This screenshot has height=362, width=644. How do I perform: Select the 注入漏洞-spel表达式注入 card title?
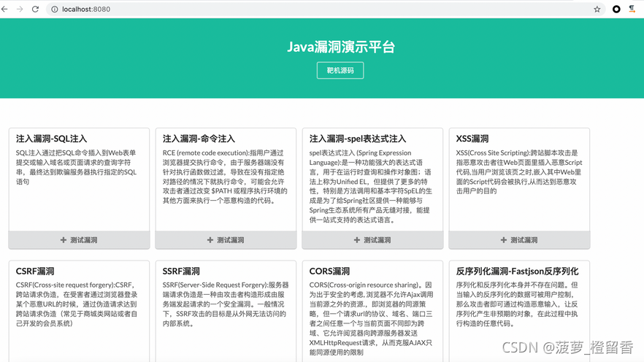tap(357, 139)
